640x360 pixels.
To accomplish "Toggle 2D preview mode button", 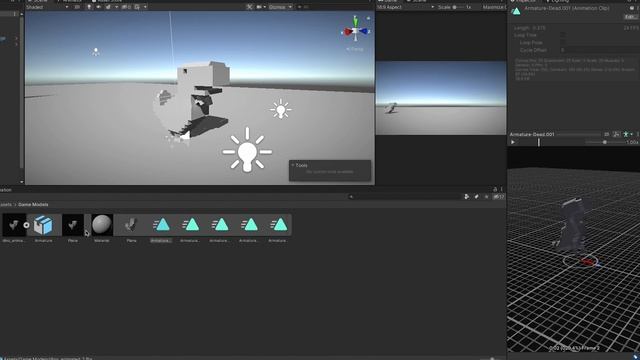I will (x=607, y=134).
